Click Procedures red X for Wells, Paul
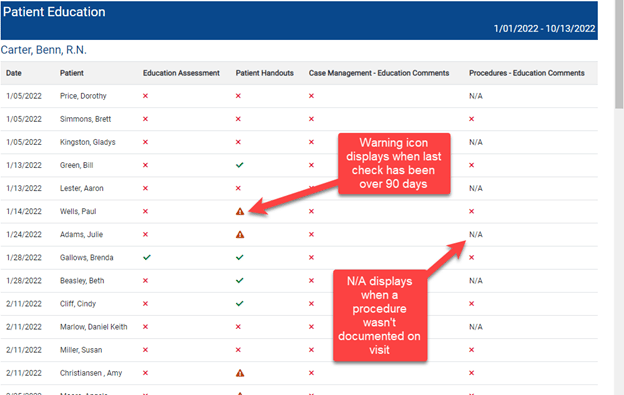The width and height of the screenshot is (624, 395). pyautogui.click(x=472, y=211)
